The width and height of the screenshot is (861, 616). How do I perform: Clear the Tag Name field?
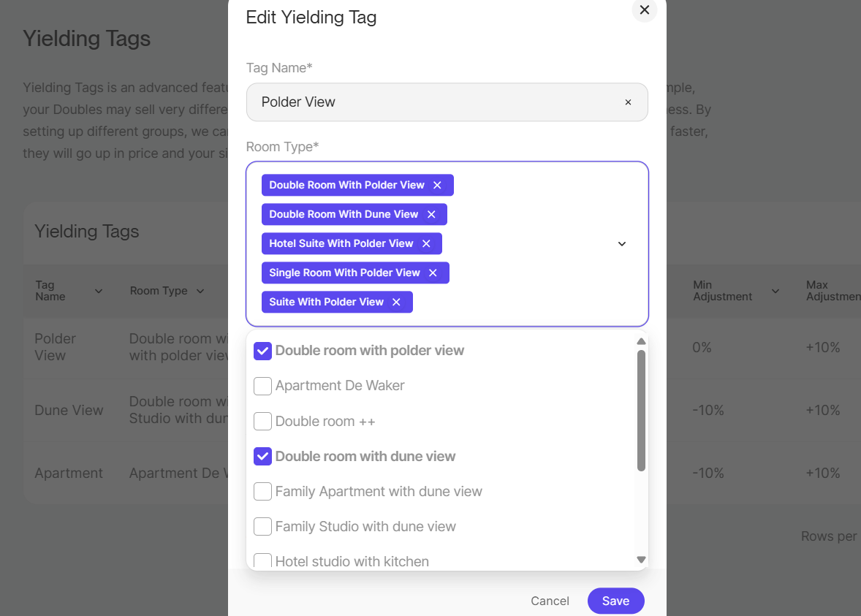(x=628, y=102)
